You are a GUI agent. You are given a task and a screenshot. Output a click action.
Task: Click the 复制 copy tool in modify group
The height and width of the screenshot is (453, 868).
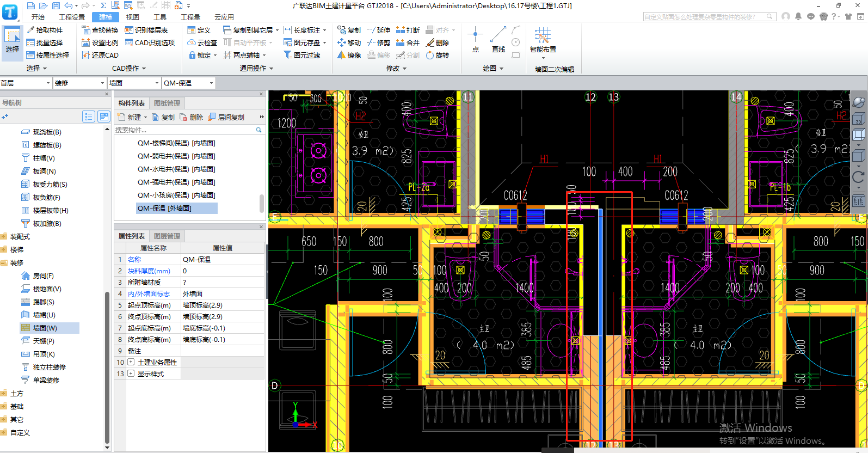[349, 30]
